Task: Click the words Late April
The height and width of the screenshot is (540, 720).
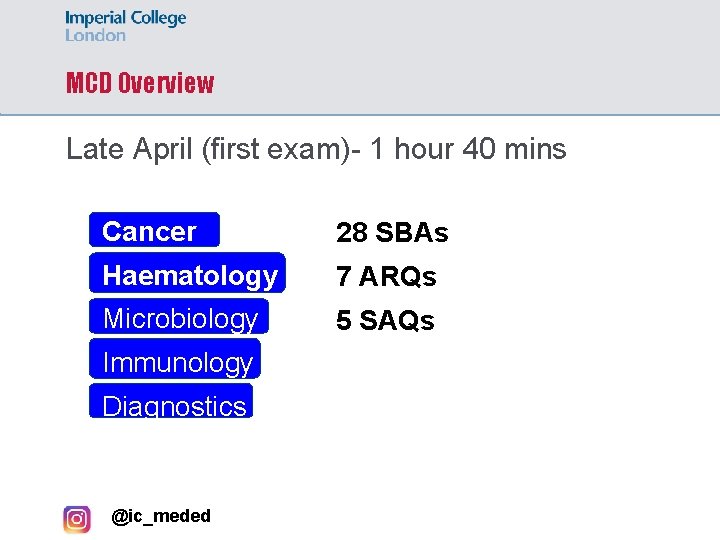Action: (129, 149)
